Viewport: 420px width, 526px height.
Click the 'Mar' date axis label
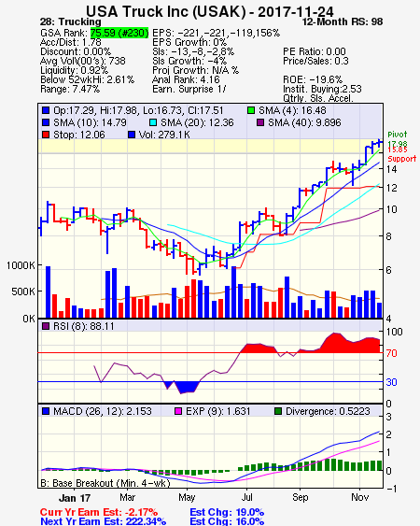coord(127,497)
